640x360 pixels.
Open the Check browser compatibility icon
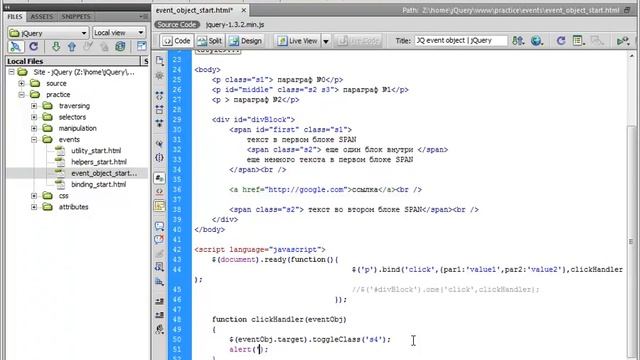point(623,41)
